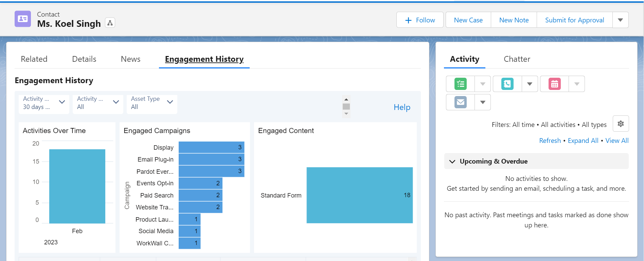Click the Pardot Ever... campaign bar
This screenshot has width=644, height=261.
(211, 171)
